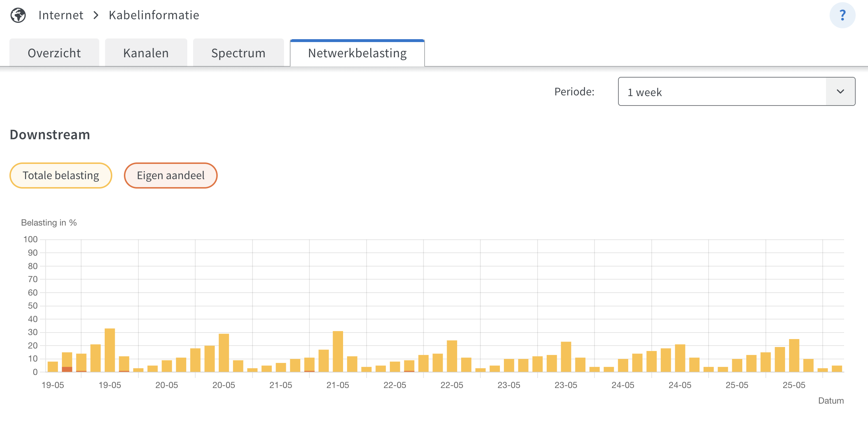
Task: Switch to the Kanalen tab
Action: pyautogui.click(x=146, y=53)
